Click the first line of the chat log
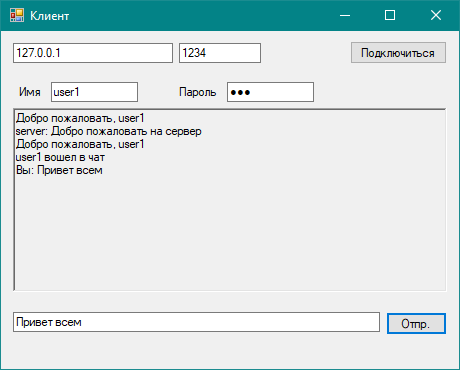This screenshot has width=460, height=370. coord(80,118)
